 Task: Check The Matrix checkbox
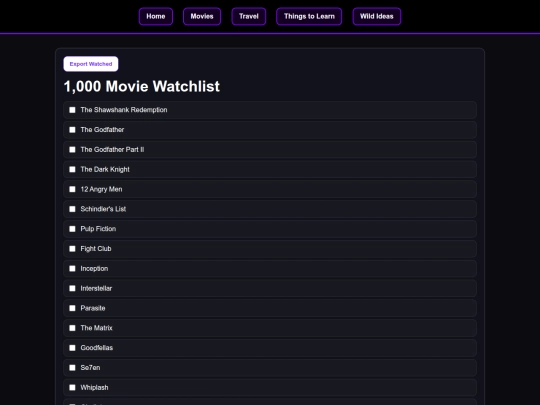(72, 328)
